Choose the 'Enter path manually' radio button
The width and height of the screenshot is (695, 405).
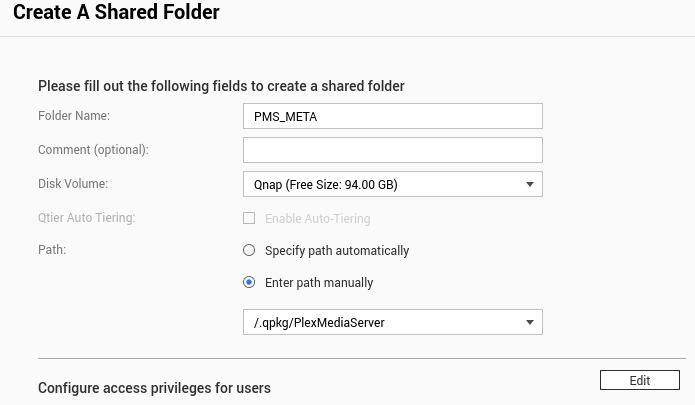pos(250,282)
